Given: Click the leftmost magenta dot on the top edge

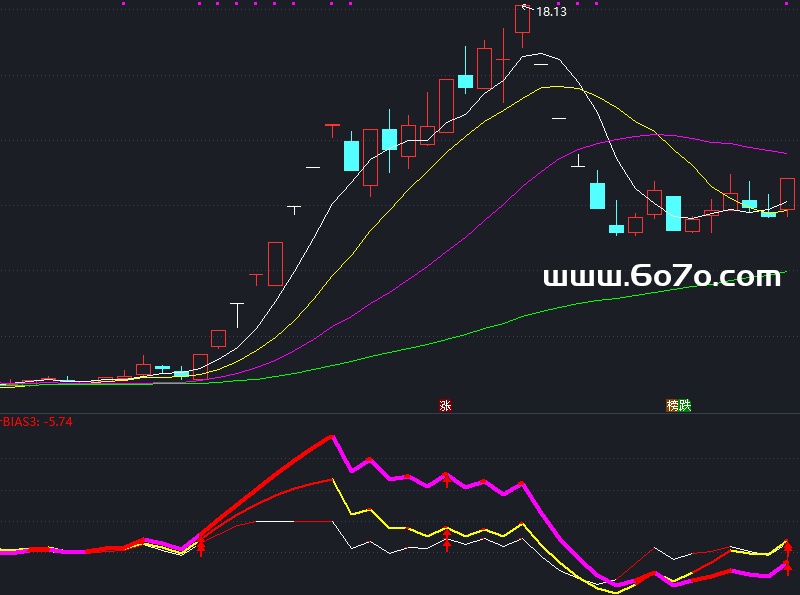Looking at the screenshot, I should pyautogui.click(x=123, y=4).
